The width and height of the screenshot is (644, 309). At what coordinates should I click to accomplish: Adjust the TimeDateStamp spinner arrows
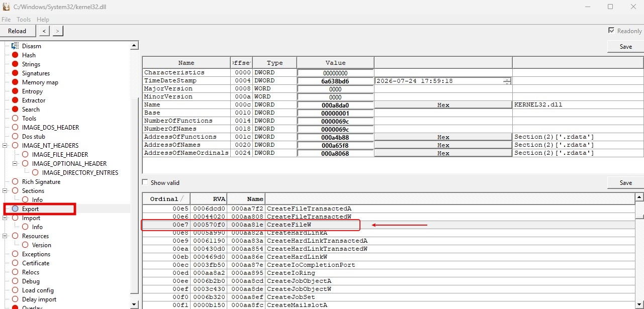(507, 81)
